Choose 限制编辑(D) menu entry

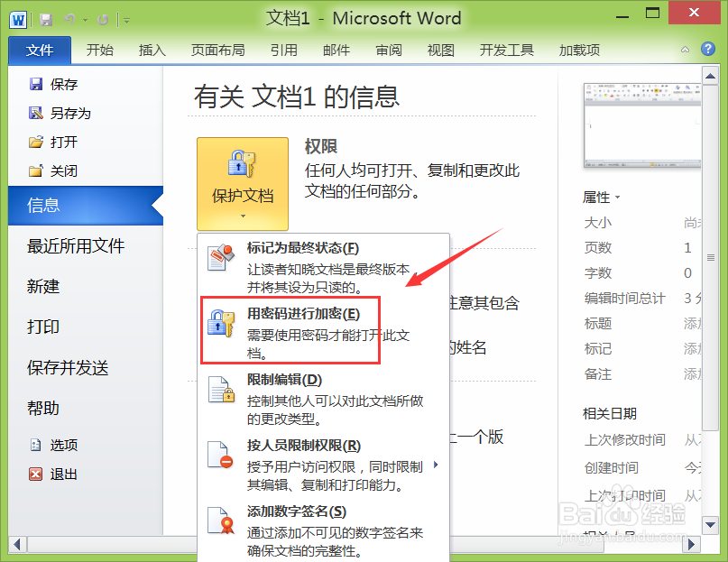click(324, 399)
